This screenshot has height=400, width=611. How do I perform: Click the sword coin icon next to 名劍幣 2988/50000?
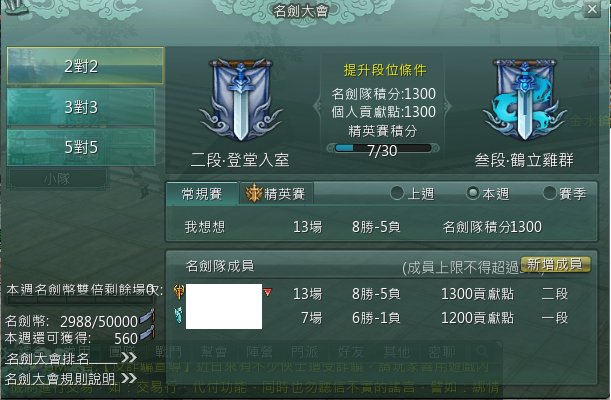tap(147, 316)
